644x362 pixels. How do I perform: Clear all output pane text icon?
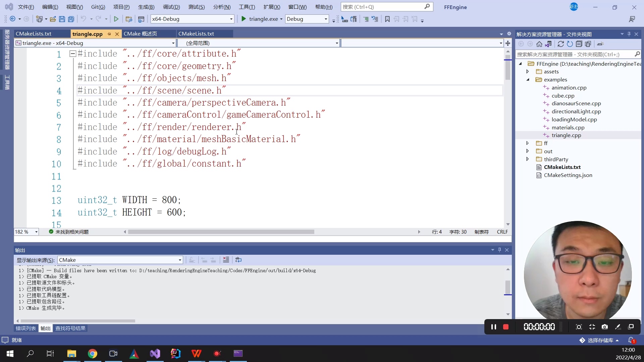[x=226, y=260]
